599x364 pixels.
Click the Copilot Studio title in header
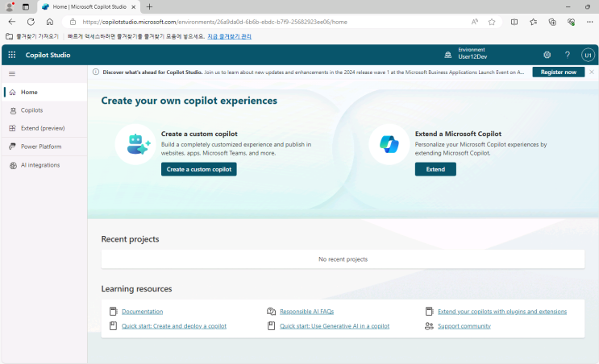[48, 55]
